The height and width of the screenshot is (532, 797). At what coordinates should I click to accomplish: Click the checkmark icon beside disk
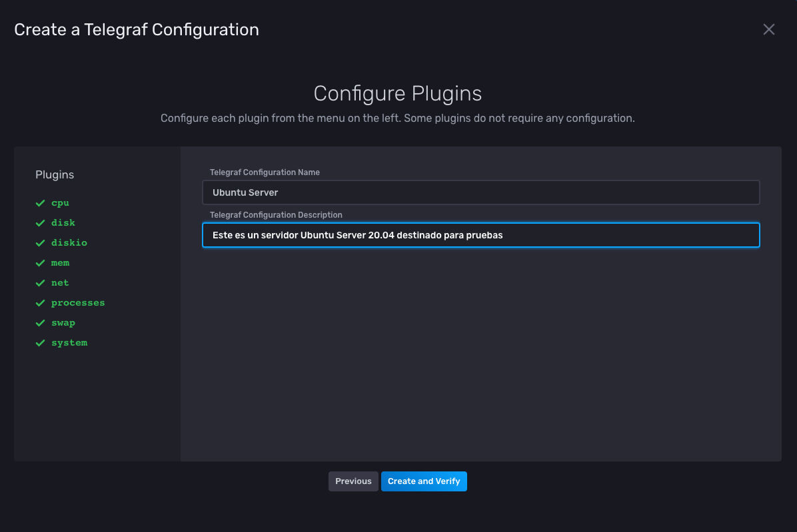[40, 223]
